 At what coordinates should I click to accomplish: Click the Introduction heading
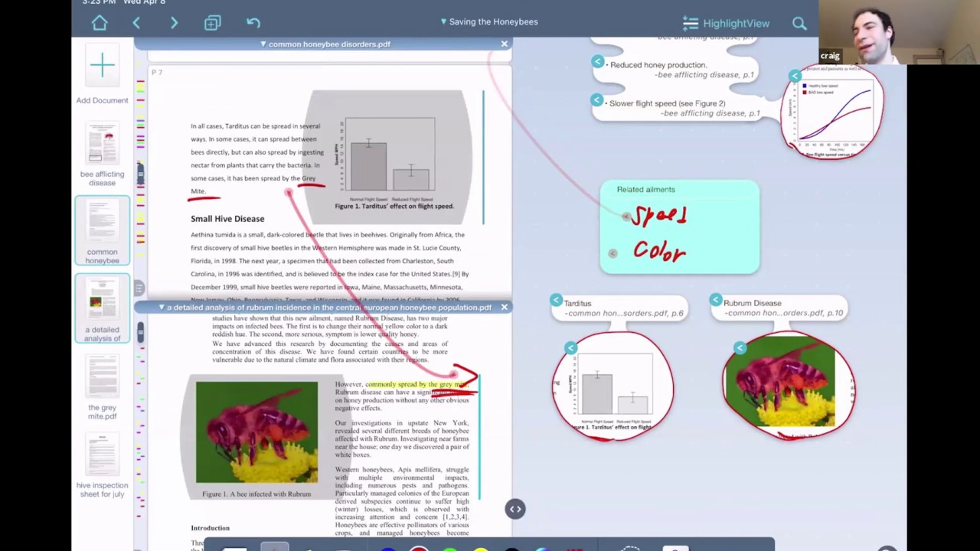[210, 528]
